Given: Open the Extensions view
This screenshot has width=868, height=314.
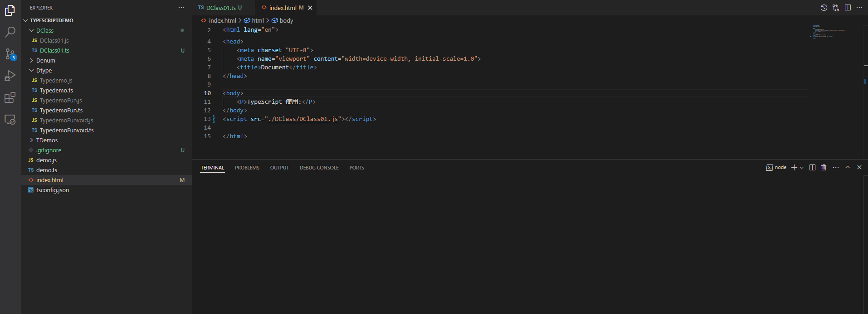Looking at the screenshot, I should pos(10,97).
